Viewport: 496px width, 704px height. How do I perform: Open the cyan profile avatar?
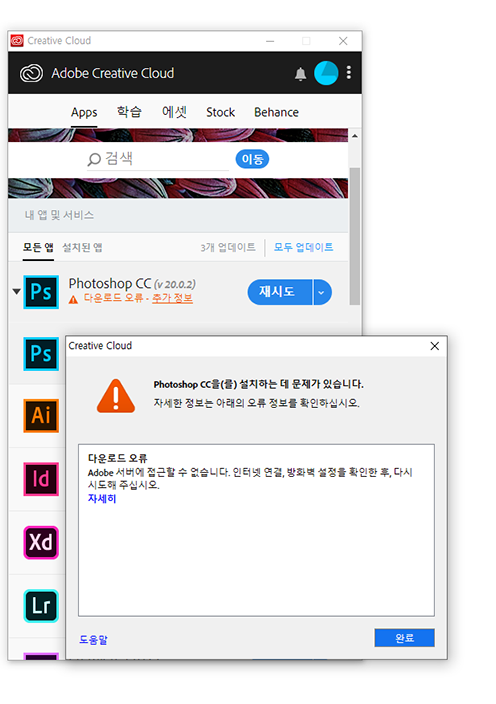point(326,73)
